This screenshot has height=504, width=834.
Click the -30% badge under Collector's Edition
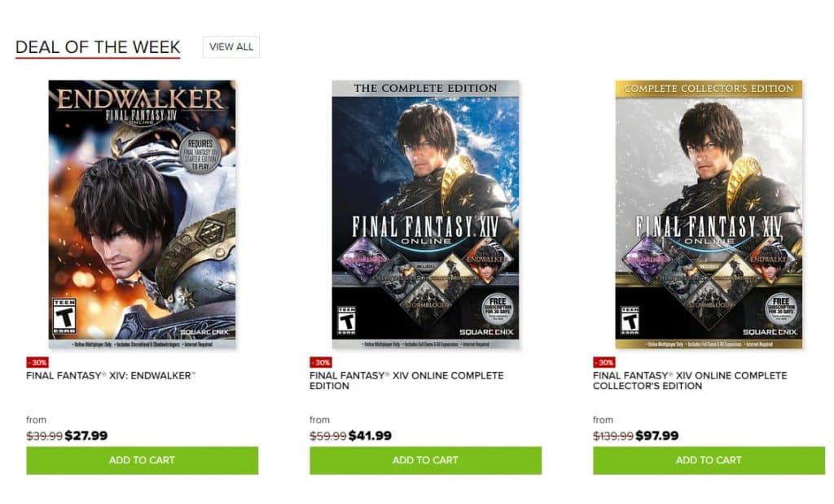point(604,362)
